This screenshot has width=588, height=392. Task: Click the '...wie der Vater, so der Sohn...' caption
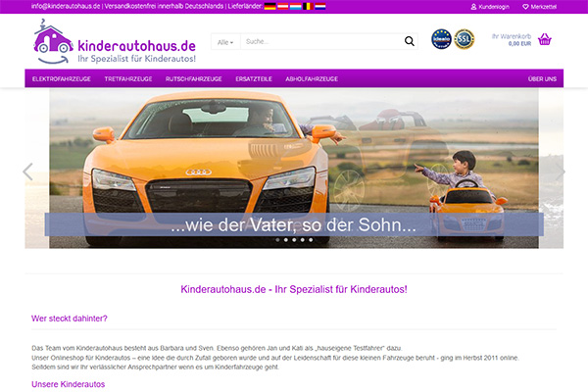[294, 225]
